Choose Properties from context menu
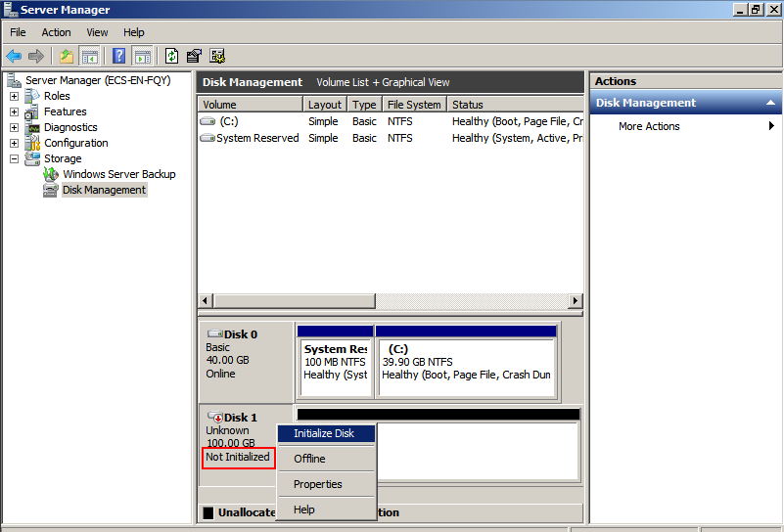 (327, 484)
